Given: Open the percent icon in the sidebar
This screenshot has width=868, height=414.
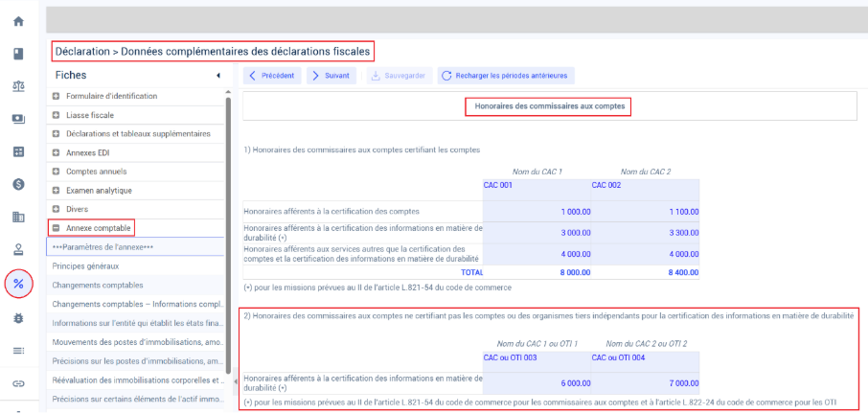Looking at the screenshot, I should point(19,284).
